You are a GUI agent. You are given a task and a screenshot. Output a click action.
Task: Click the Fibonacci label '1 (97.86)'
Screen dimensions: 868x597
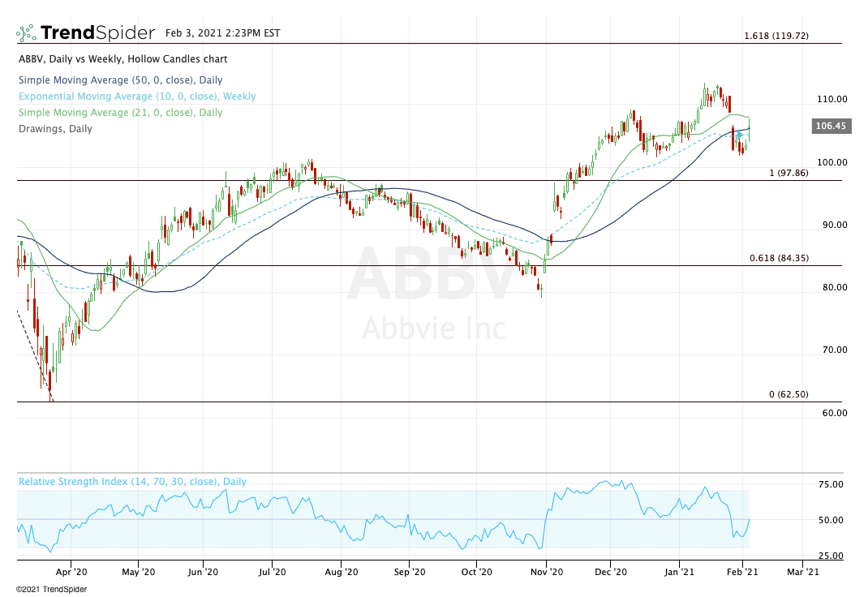pos(789,173)
